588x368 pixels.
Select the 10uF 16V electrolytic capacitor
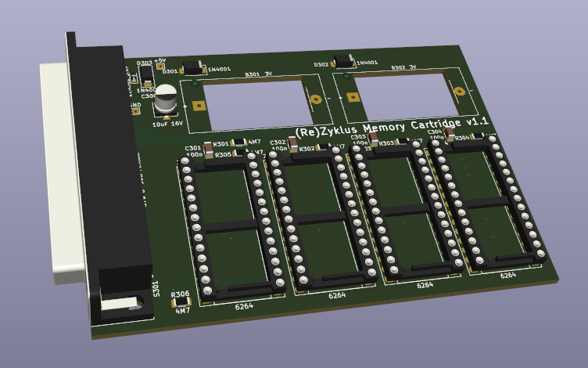(x=166, y=103)
